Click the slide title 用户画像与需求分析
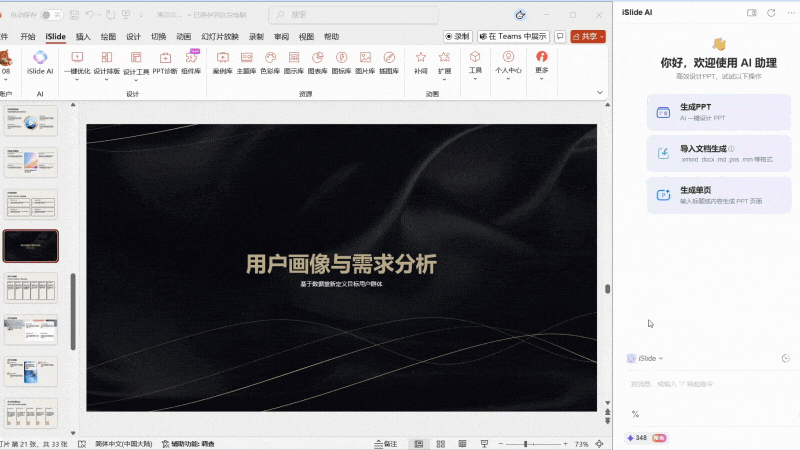The image size is (800, 450). 341,264
